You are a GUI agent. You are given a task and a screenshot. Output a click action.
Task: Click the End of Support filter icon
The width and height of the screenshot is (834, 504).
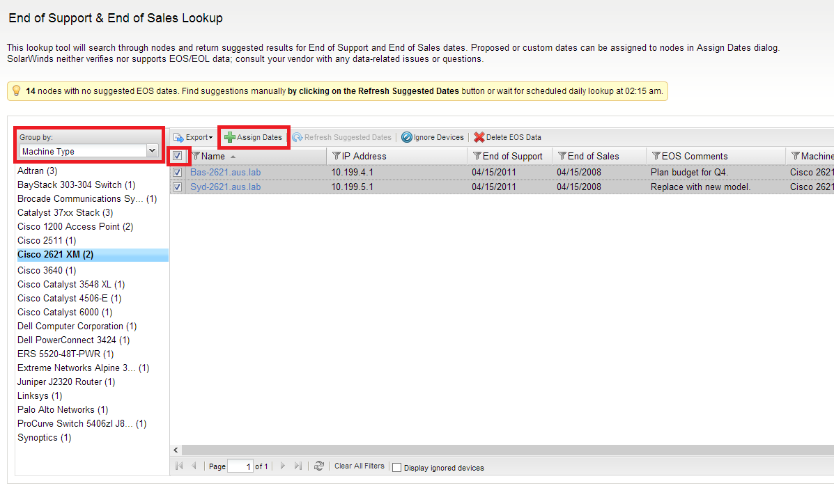coord(477,156)
